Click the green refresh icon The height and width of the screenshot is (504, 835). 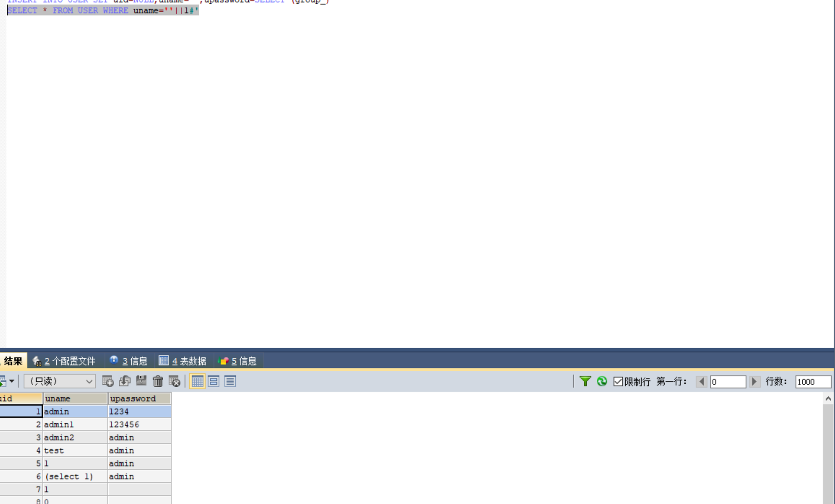(602, 381)
